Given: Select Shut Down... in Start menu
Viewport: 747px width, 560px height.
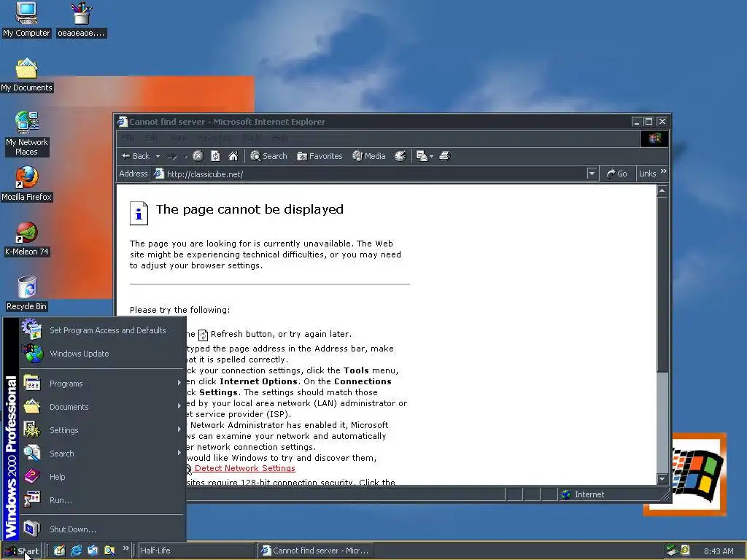Looking at the screenshot, I should pyautogui.click(x=102, y=529).
